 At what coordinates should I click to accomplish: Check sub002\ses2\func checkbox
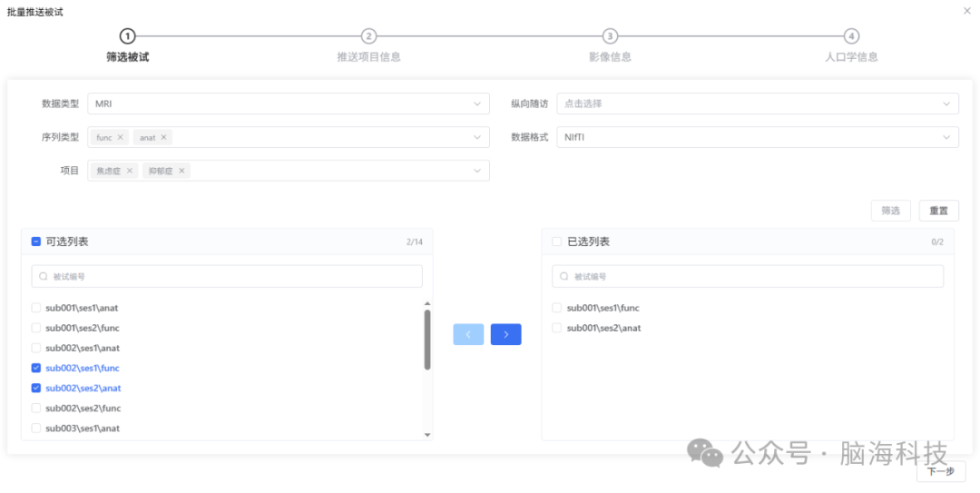coord(36,408)
